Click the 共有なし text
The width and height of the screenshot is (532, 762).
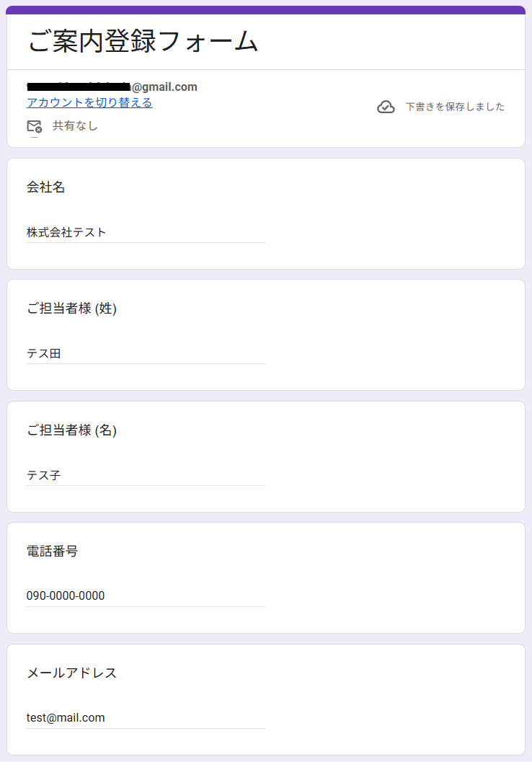(75, 126)
